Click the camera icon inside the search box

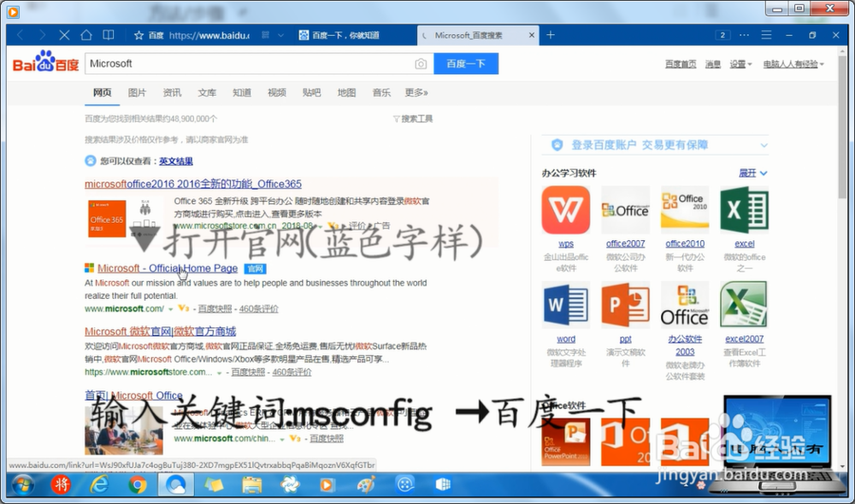[420, 63]
